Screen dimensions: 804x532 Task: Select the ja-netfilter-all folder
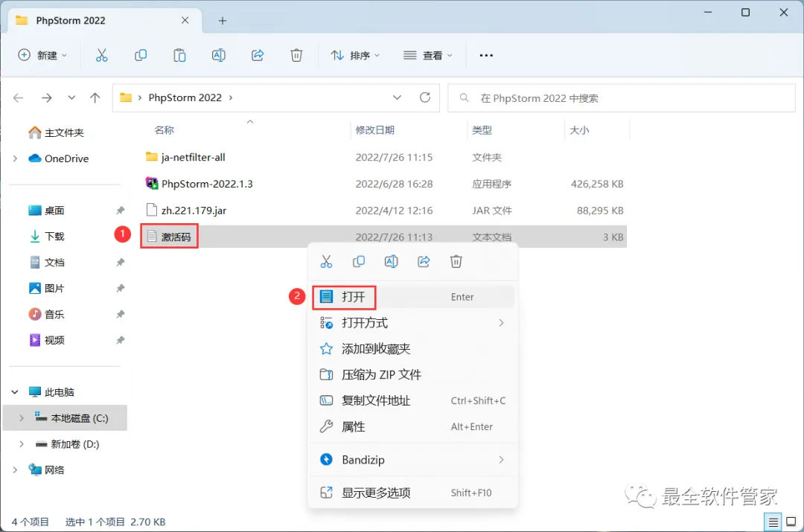(x=185, y=157)
